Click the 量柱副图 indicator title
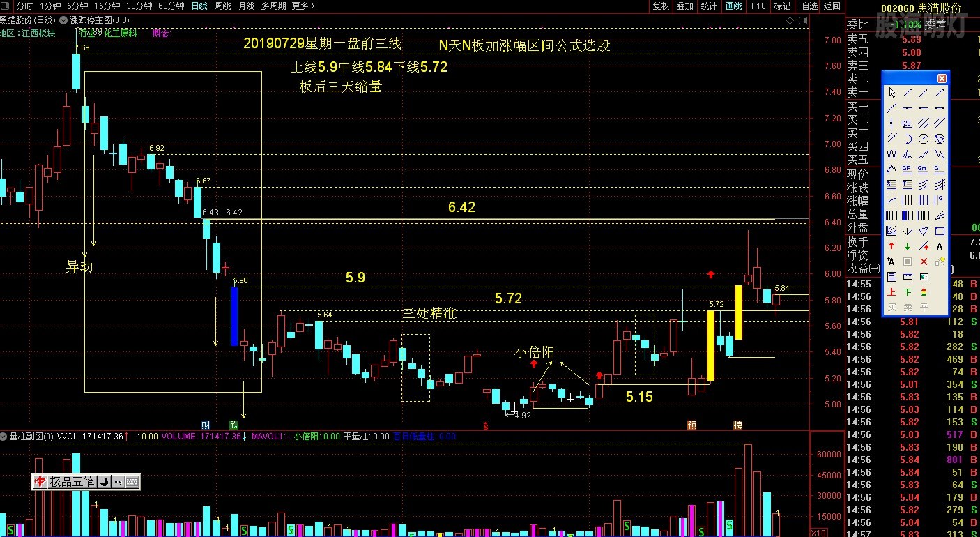Image resolution: width=980 pixels, height=537 pixels. coord(31,436)
